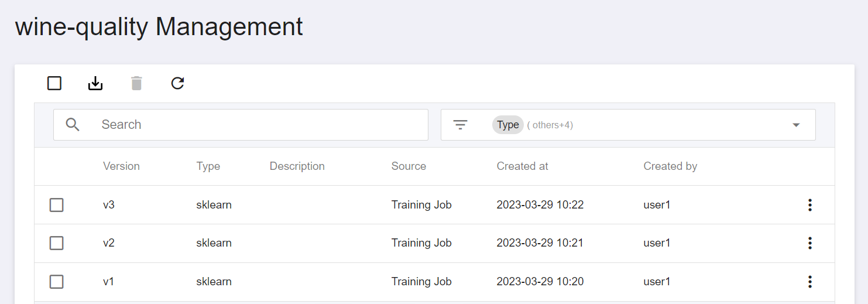Toggle the select-all checkbox in toolbar
The image size is (868, 304).
pos(54,83)
